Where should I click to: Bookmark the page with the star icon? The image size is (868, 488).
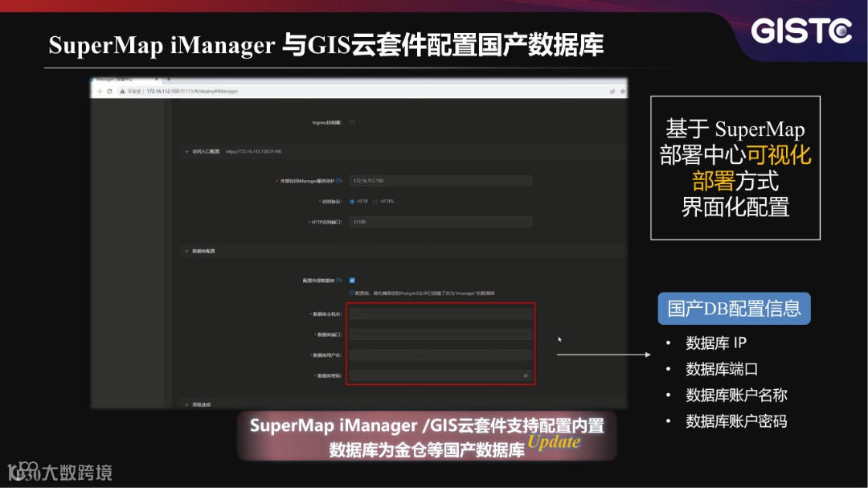[623, 92]
